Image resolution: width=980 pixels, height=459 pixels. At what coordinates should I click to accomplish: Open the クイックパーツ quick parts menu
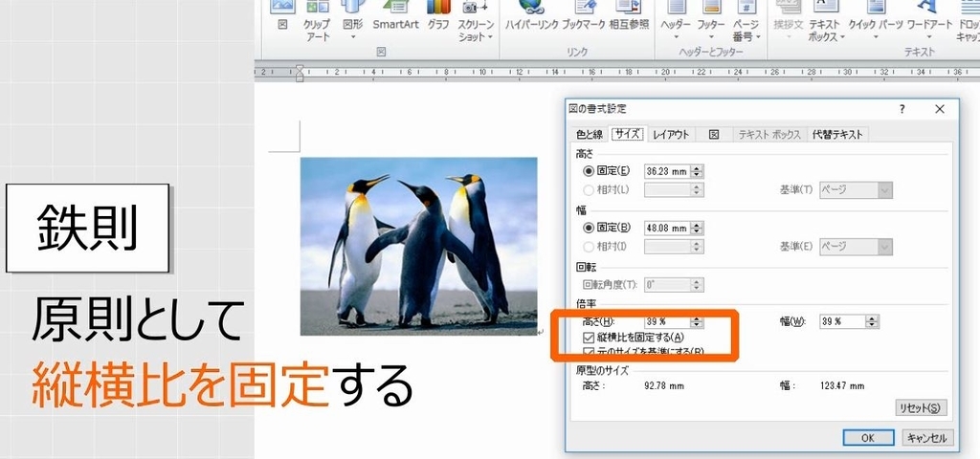click(875, 20)
